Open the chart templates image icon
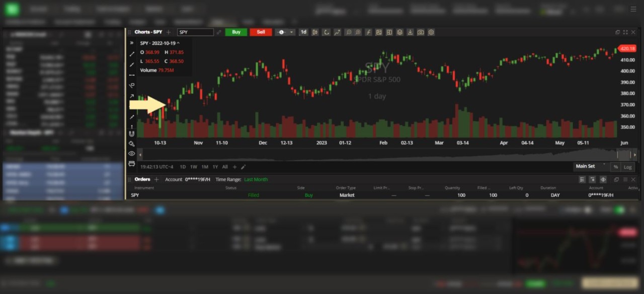Viewport: 644px width, 294px height. [x=378, y=32]
